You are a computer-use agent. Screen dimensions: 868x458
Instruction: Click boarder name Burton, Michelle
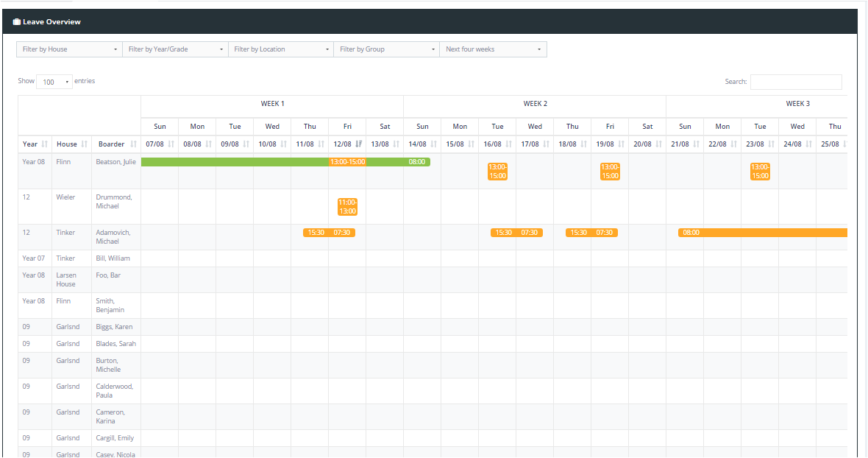point(108,365)
